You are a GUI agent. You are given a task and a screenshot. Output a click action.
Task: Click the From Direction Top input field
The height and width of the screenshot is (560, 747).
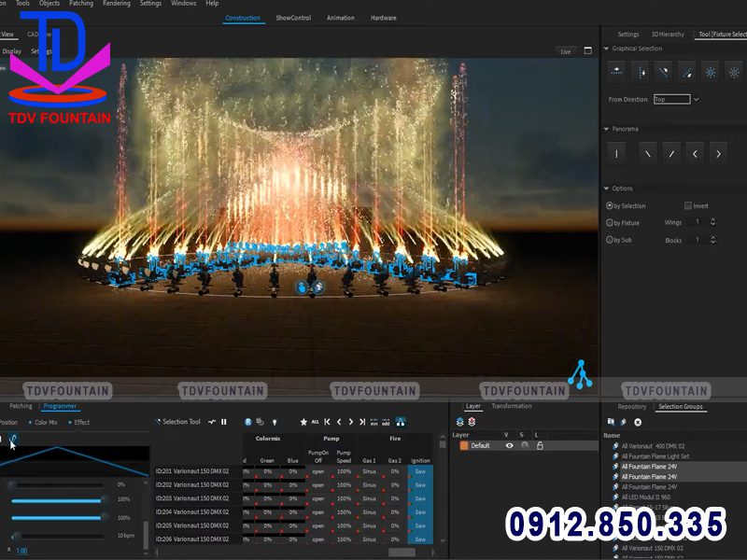coord(671,100)
